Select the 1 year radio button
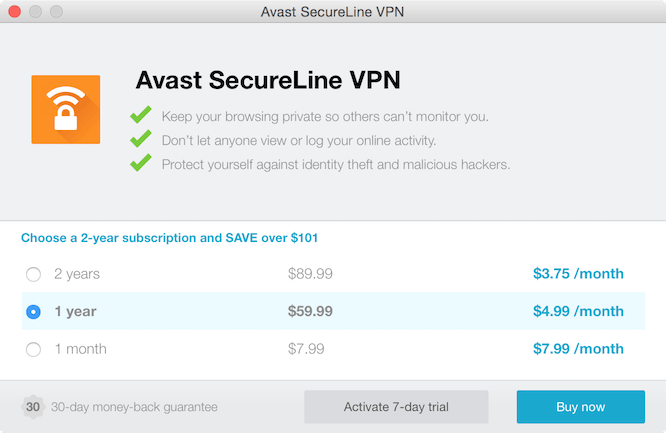 [x=34, y=312]
